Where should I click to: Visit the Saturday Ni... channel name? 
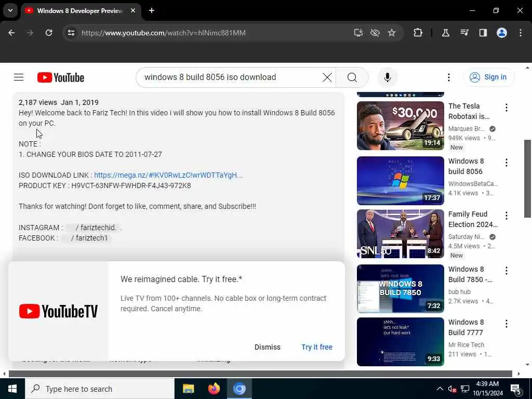tap(466, 237)
